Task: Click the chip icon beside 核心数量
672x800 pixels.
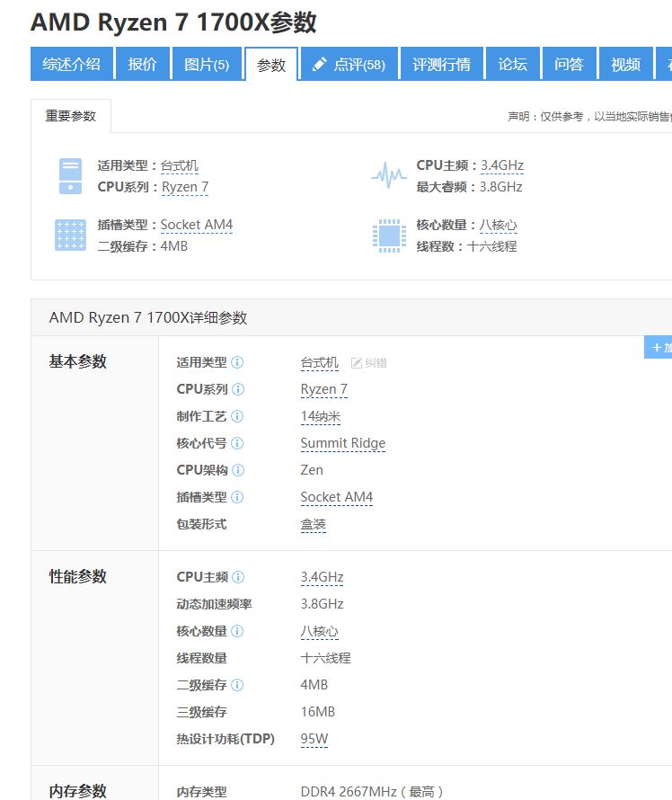Action: click(x=389, y=236)
